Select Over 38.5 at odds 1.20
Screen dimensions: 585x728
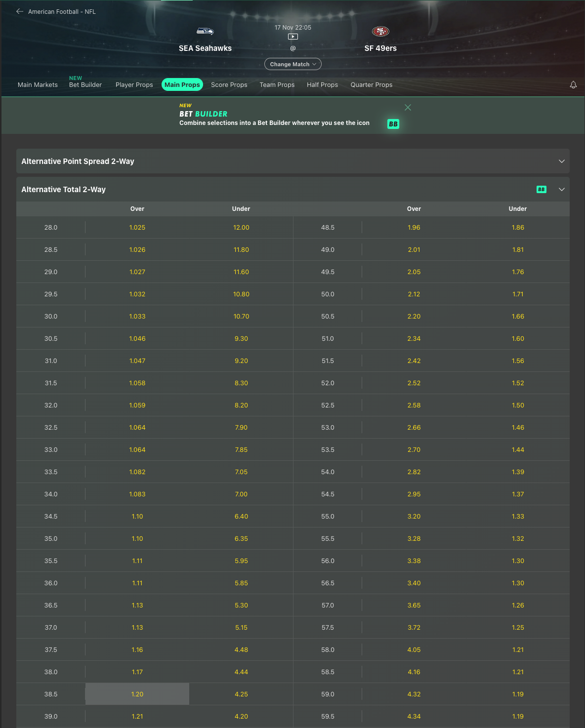tap(137, 694)
